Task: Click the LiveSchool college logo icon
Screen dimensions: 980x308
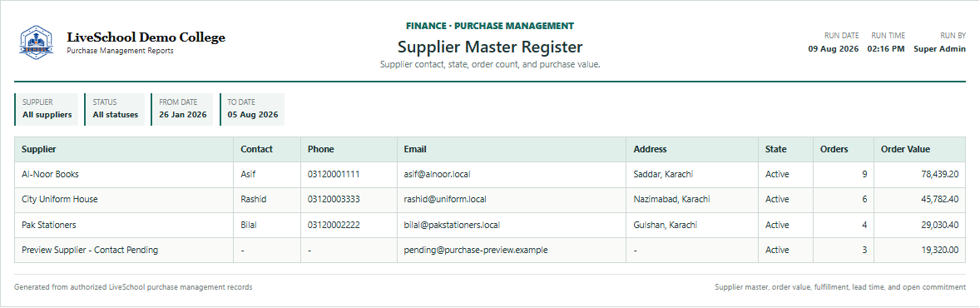Action: [x=37, y=42]
